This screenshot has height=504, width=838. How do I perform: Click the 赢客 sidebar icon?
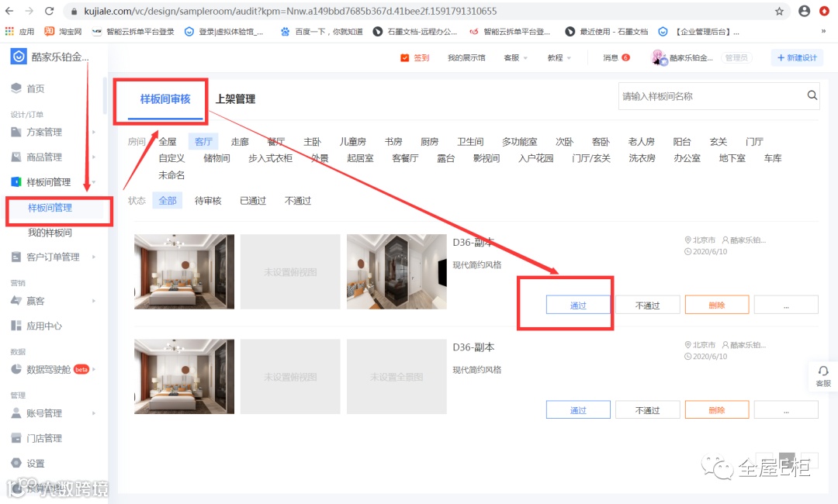pyautogui.click(x=16, y=301)
